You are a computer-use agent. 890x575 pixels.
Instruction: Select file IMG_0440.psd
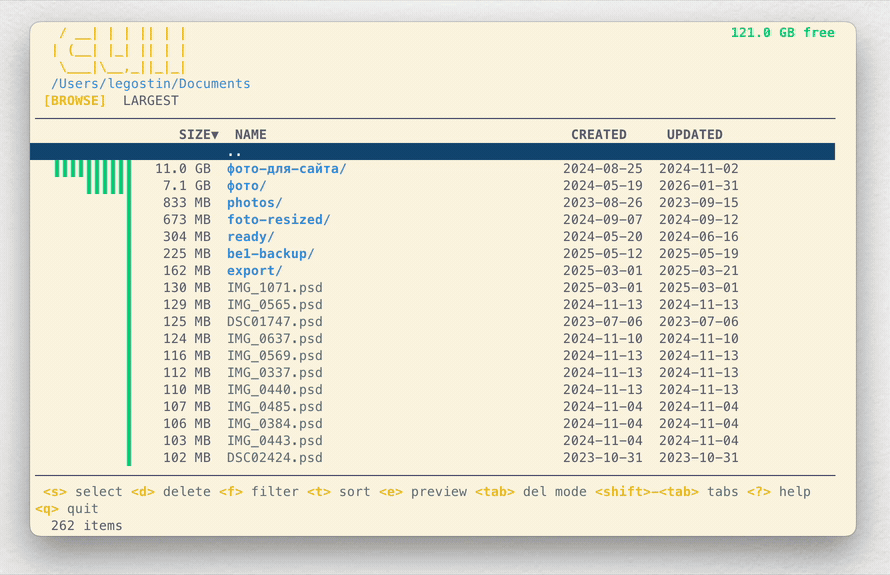275,390
